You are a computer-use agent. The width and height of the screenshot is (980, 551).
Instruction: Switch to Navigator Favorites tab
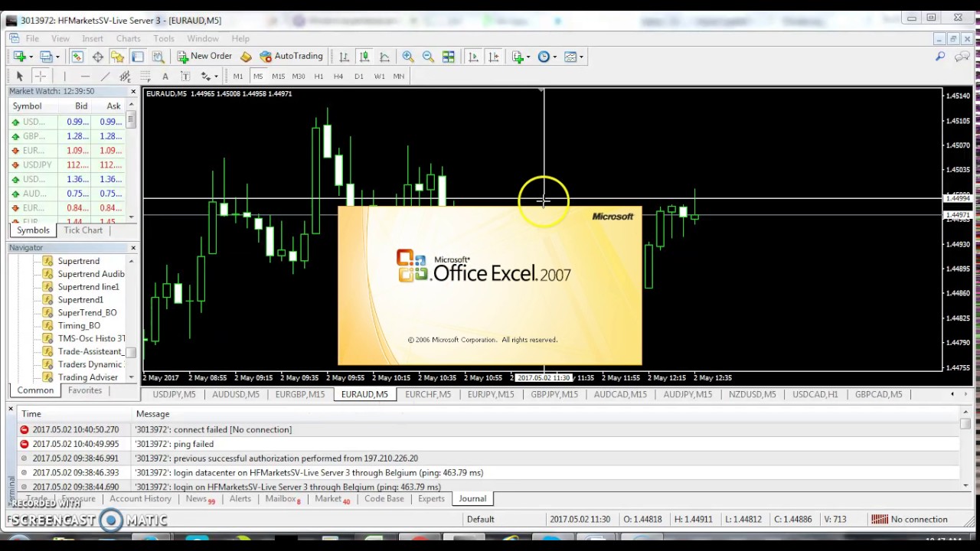(85, 390)
